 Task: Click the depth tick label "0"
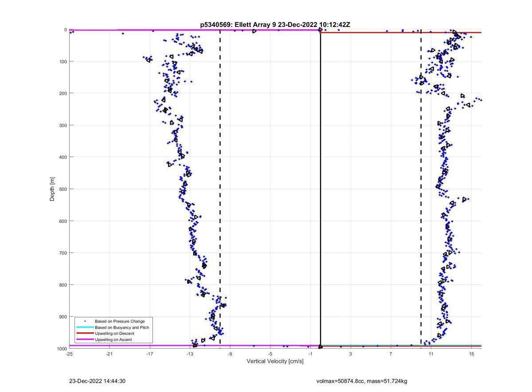click(66, 30)
